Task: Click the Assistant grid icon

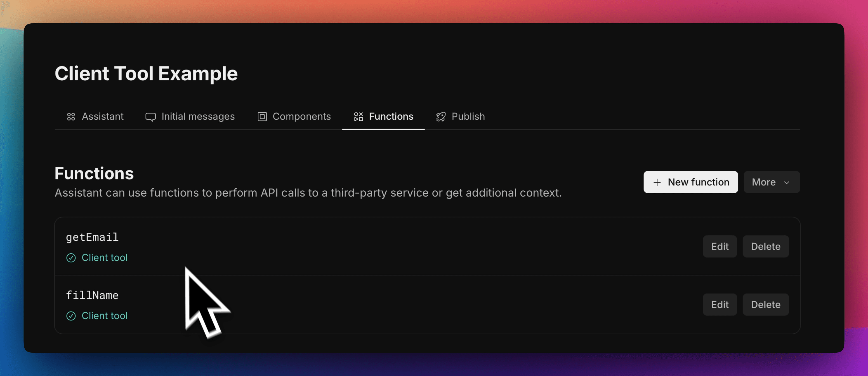Action: (x=71, y=117)
